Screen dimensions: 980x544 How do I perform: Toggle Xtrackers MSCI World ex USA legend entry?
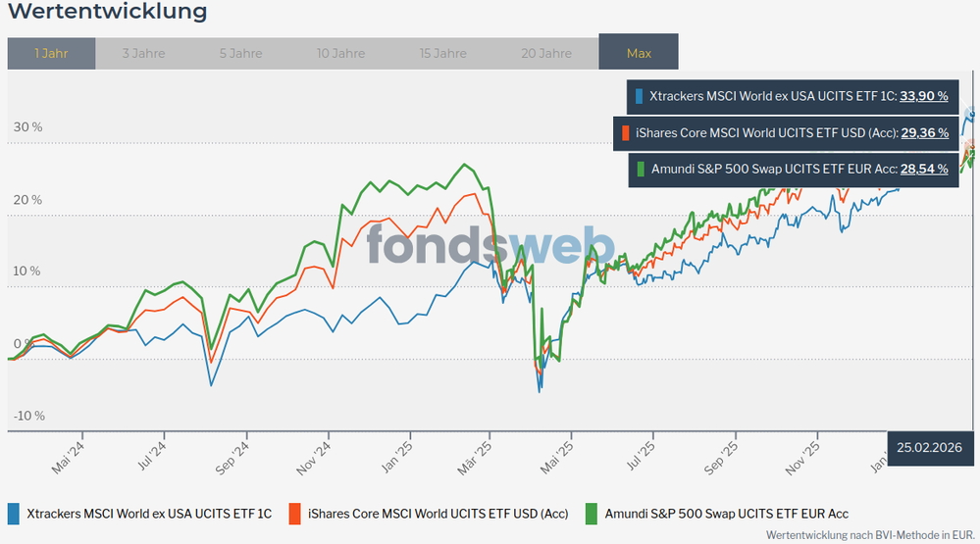point(140,514)
